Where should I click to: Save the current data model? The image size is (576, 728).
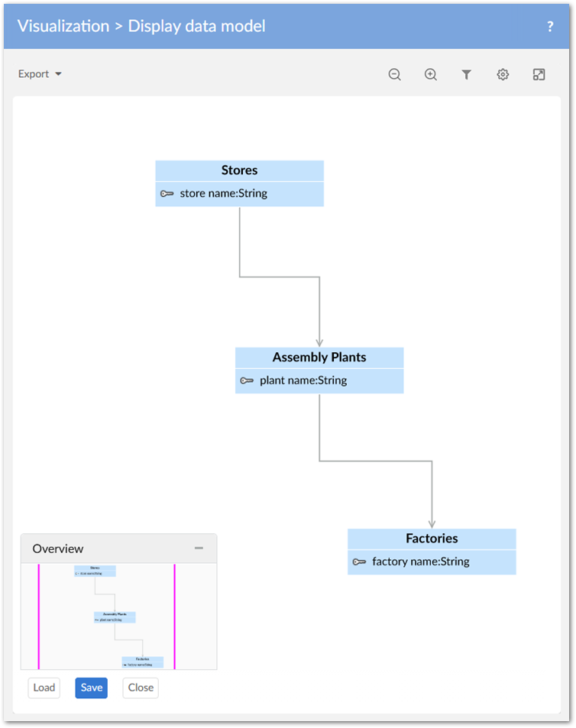coord(91,688)
